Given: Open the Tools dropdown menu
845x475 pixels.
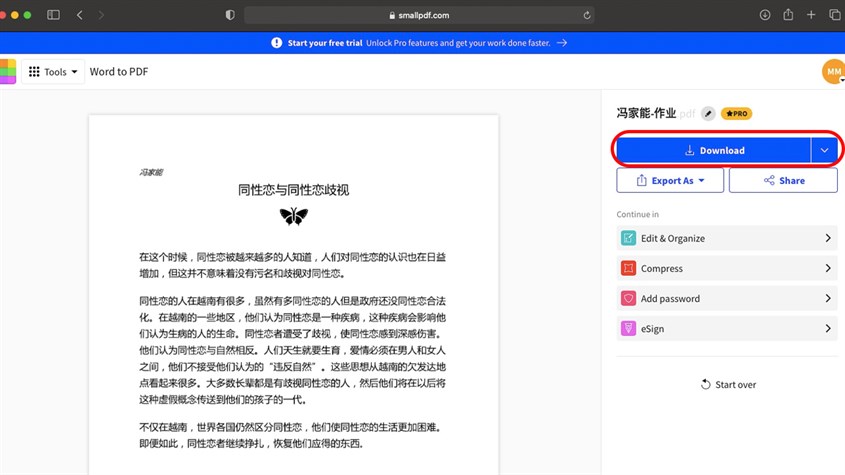Looking at the screenshot, I should point(53,72).
